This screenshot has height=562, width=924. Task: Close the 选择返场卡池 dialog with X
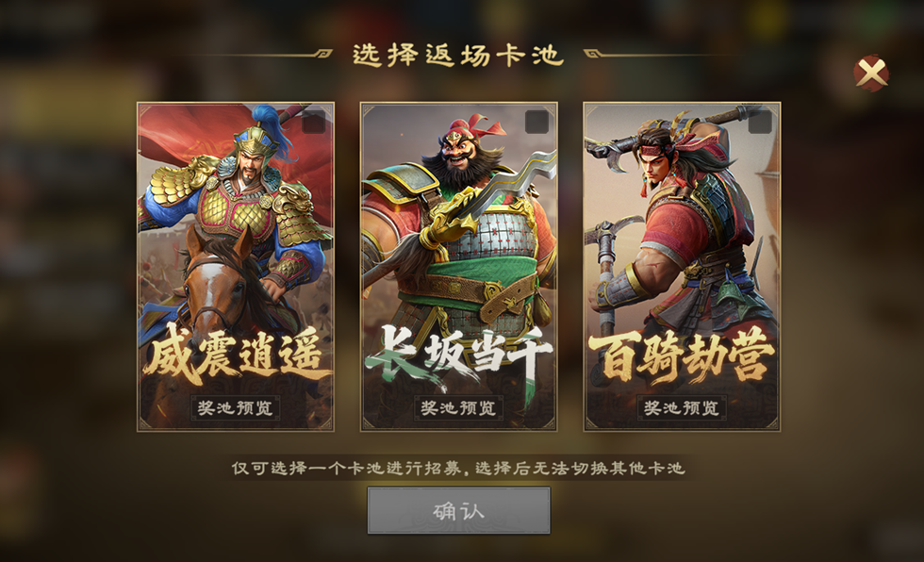871,74
